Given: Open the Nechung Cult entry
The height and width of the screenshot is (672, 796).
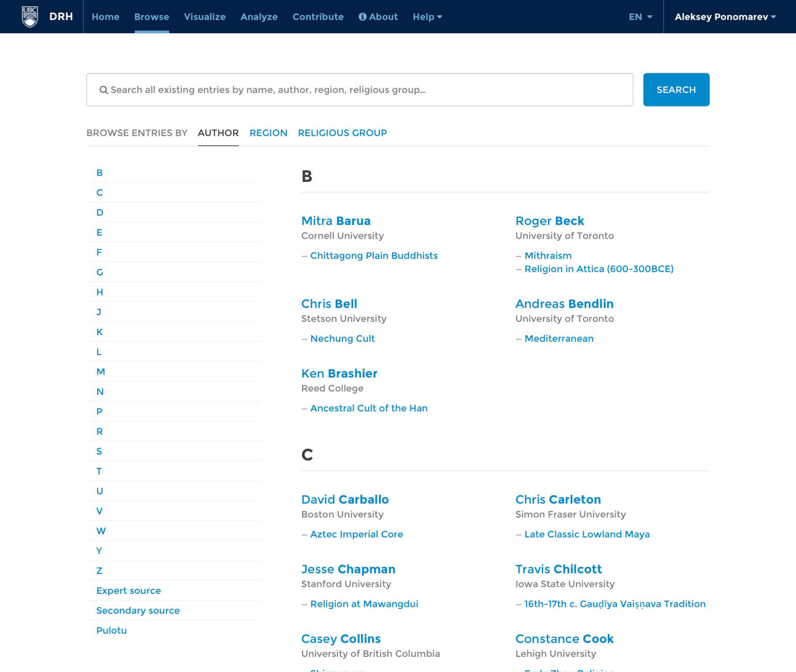Looking at the screenshot, I should click(x=342, y=338).
